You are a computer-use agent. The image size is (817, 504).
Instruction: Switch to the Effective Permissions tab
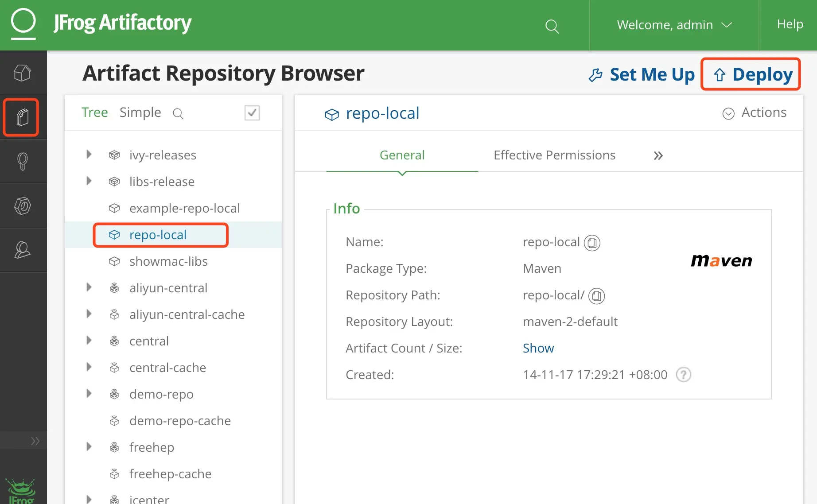[554, 155]
